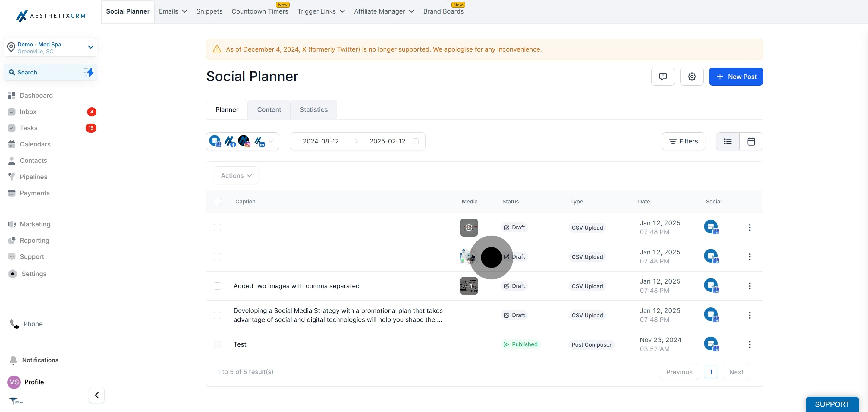Collapse the sidebar with the arrow button

pos(97,395)
